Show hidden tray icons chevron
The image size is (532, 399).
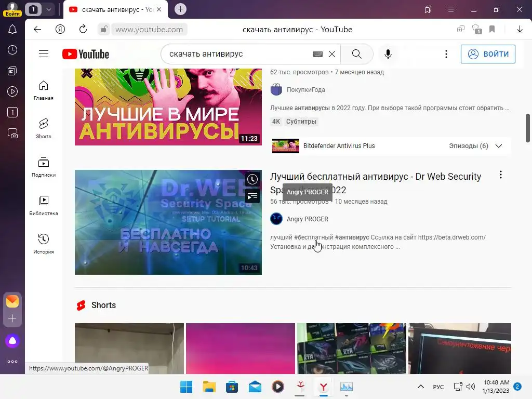click(420, 387)
